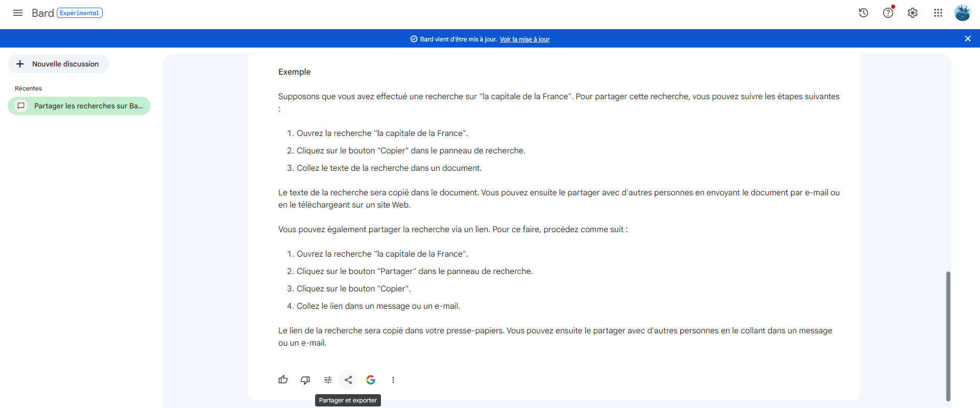Open the 'Partager les recherches sur Ba...' conversation
This screenshot has height=408, width=980.
tap(79, 106)
